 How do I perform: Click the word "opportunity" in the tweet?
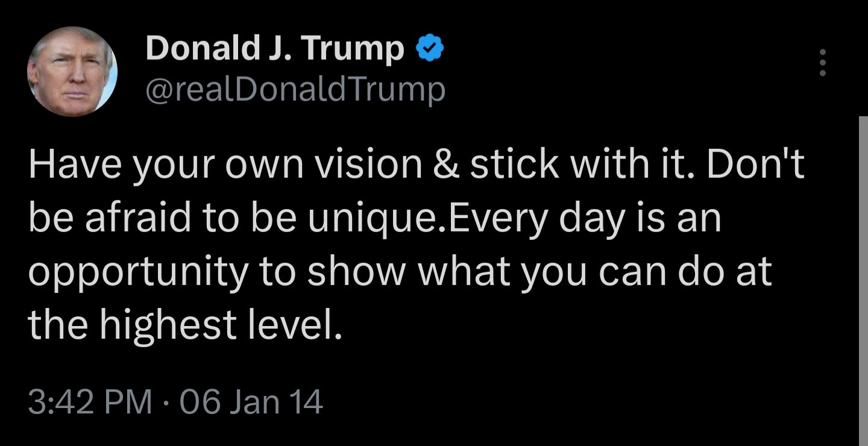coord(137,273)
